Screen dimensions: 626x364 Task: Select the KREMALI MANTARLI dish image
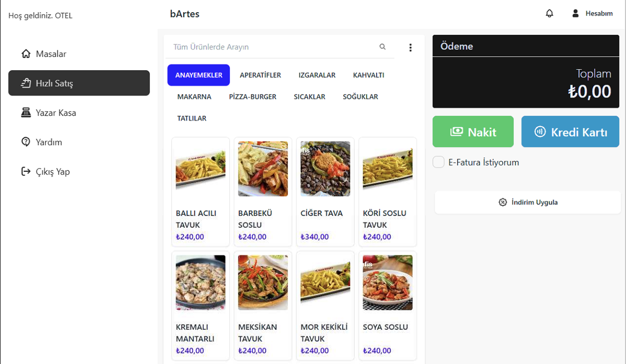[x=200, y=282]
